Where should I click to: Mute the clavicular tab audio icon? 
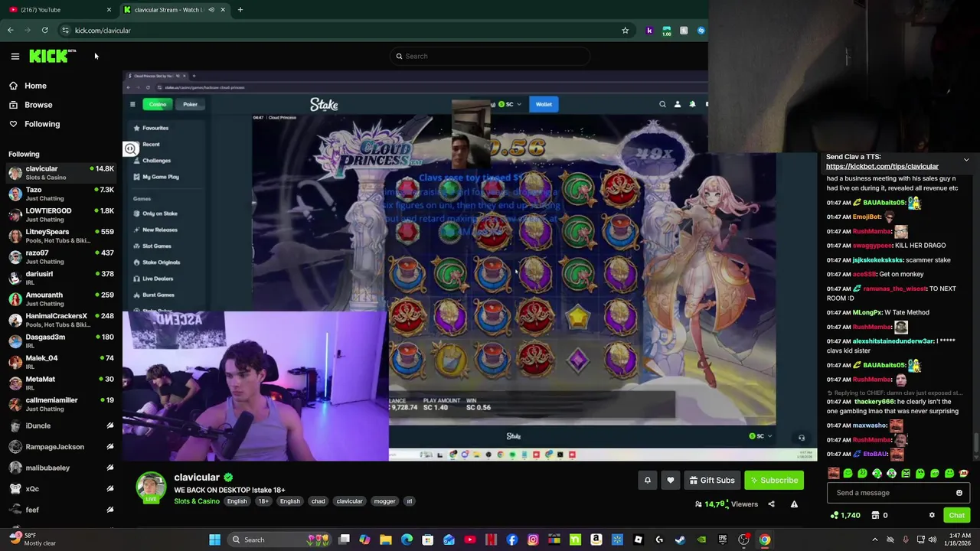point(211,10)
